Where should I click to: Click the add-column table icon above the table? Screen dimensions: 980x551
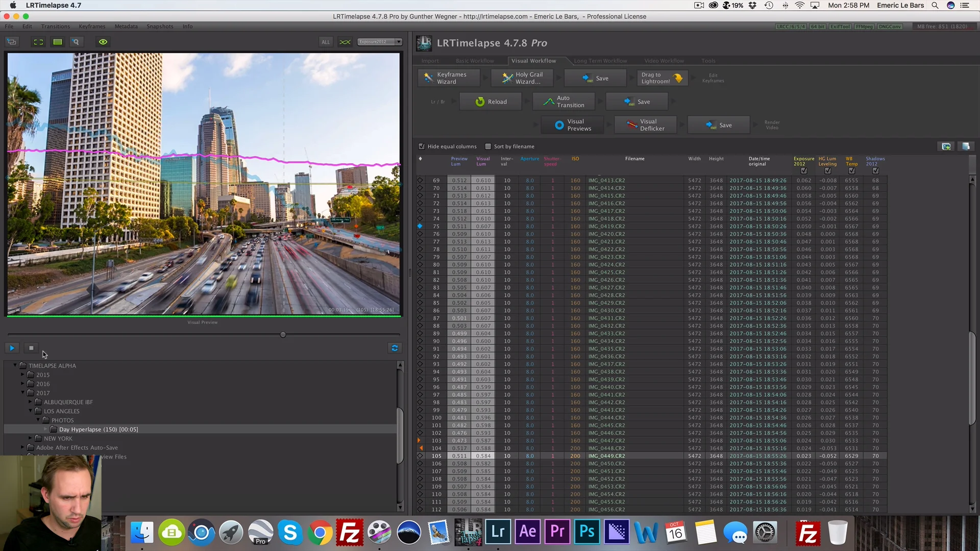pyautogui.click(x=946, y=146)
